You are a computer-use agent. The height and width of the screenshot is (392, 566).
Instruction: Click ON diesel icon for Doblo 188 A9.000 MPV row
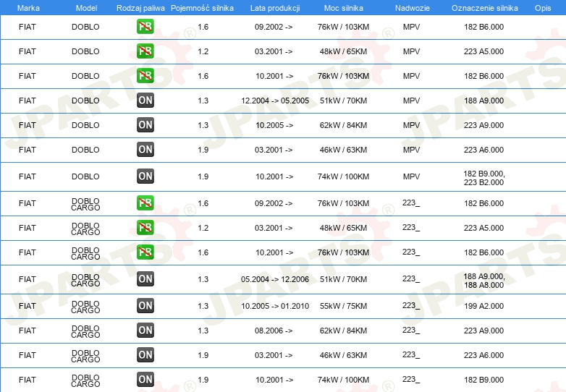coord(145,101)
